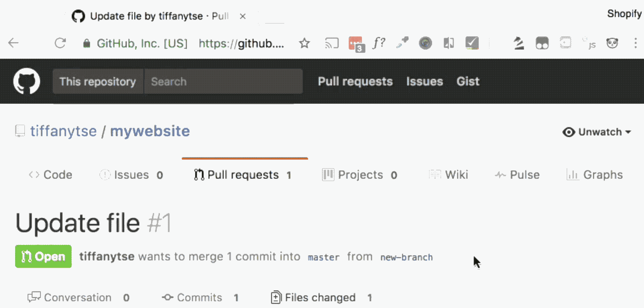Bookmark page with the star icon
The width and height of the screenshot is (644, 308).
point(304,43)
